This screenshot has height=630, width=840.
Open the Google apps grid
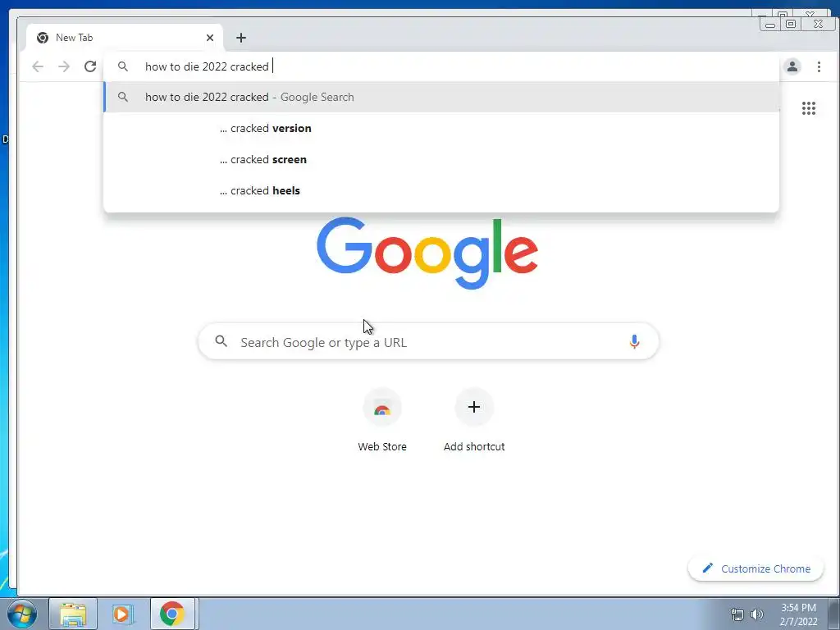808,108
